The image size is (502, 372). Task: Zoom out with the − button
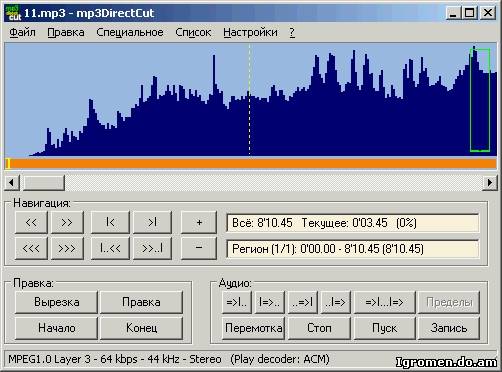(x=199, y=248)
